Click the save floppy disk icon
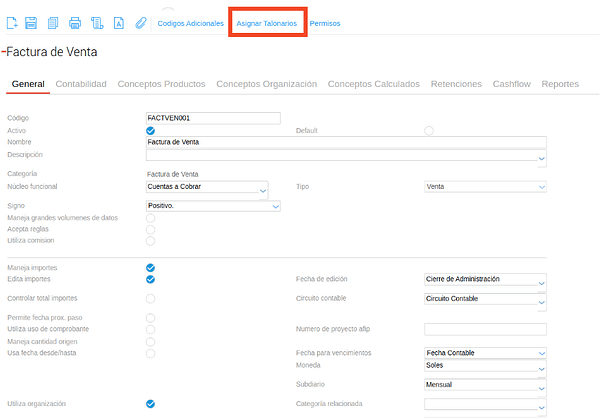 (31, 22)
